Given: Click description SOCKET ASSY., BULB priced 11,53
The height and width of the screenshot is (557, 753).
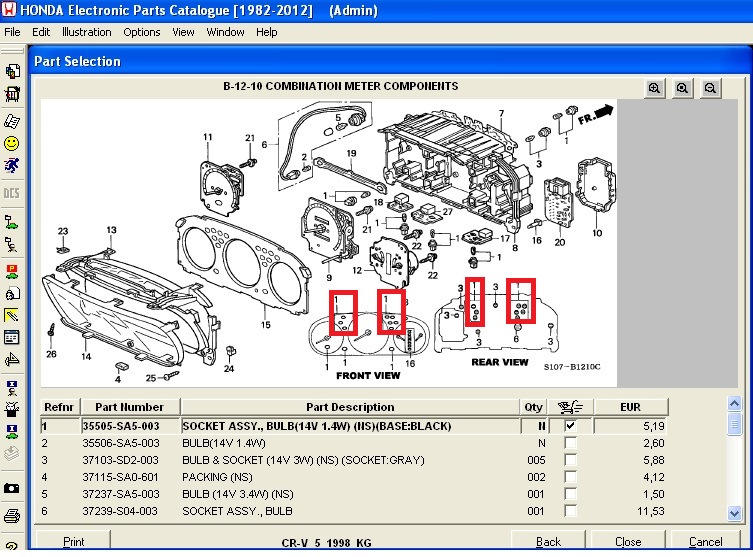Looking at the screenshot, I should (x=237, y=511).
